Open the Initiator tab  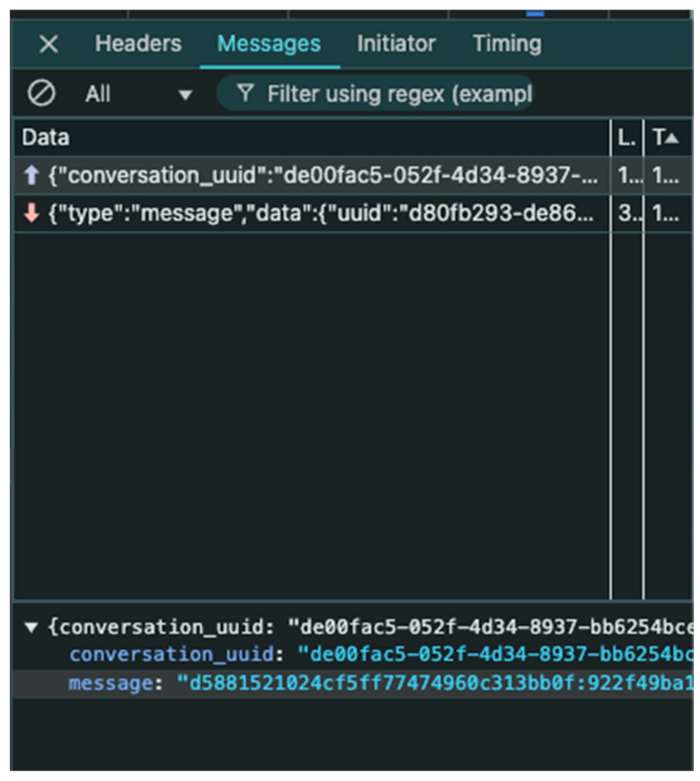396,43
